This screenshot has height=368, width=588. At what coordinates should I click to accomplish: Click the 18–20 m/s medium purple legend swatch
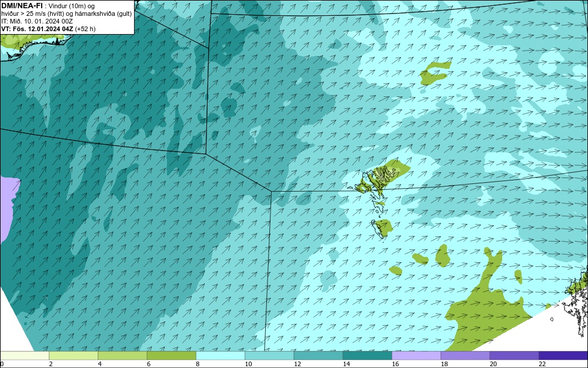(465, 355)
